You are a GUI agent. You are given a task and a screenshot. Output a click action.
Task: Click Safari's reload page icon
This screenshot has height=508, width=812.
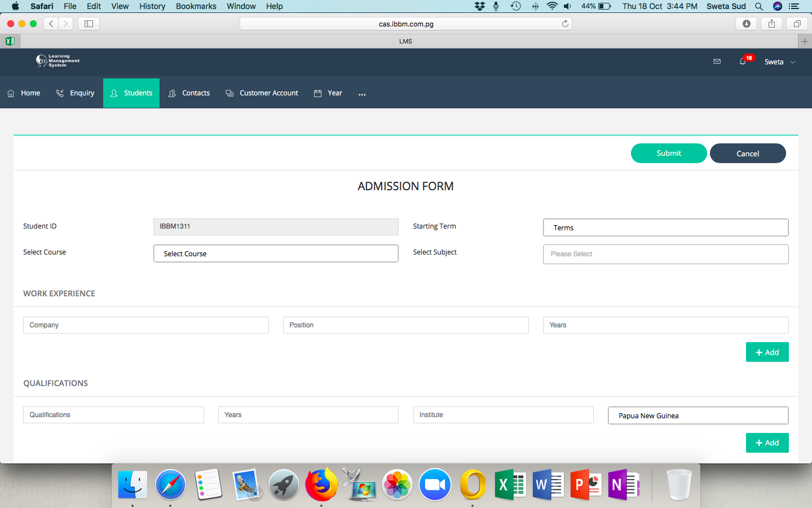click(x=565, y=24)
